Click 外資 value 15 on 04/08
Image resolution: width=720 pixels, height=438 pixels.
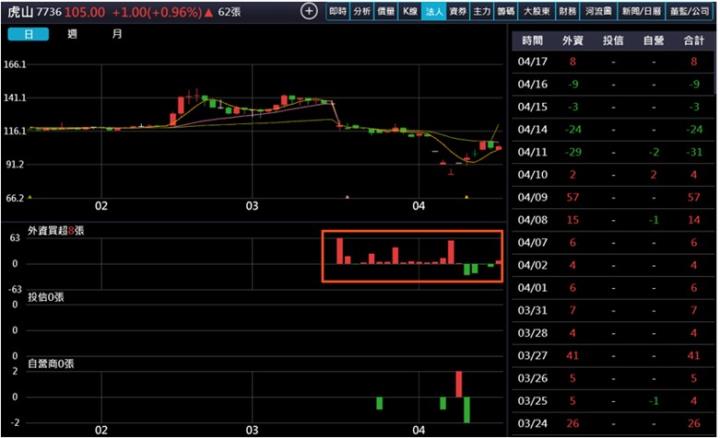573,220
